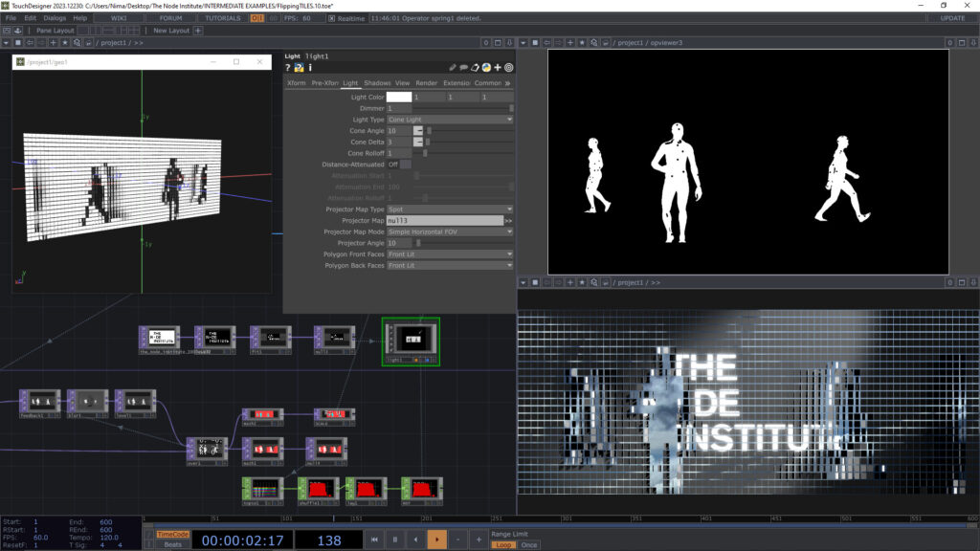Viewport: 980px width, 551px height.
Task: Toggle Distance-Attenuated switch
Action: tap(399, 165)
